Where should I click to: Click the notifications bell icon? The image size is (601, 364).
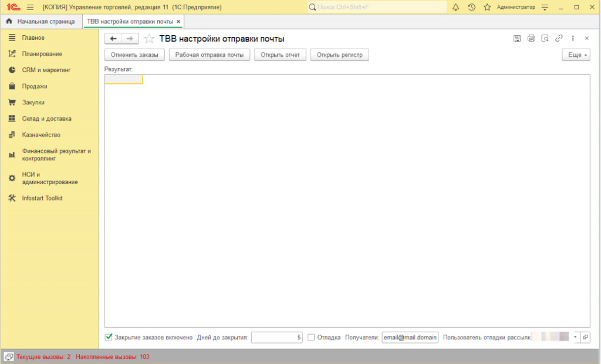[455, 7]
